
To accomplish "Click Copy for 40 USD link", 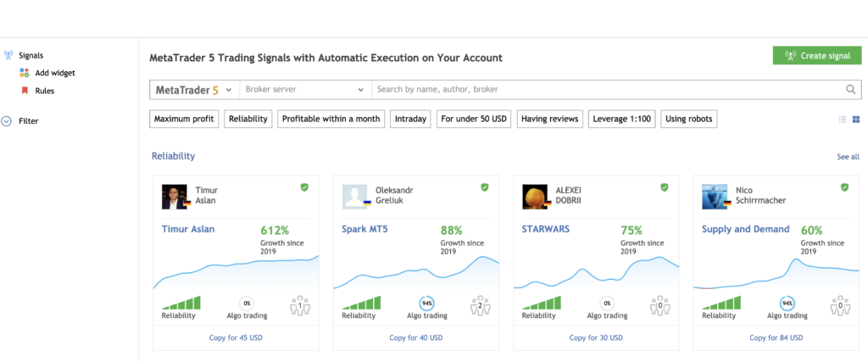I will (415, 337).
